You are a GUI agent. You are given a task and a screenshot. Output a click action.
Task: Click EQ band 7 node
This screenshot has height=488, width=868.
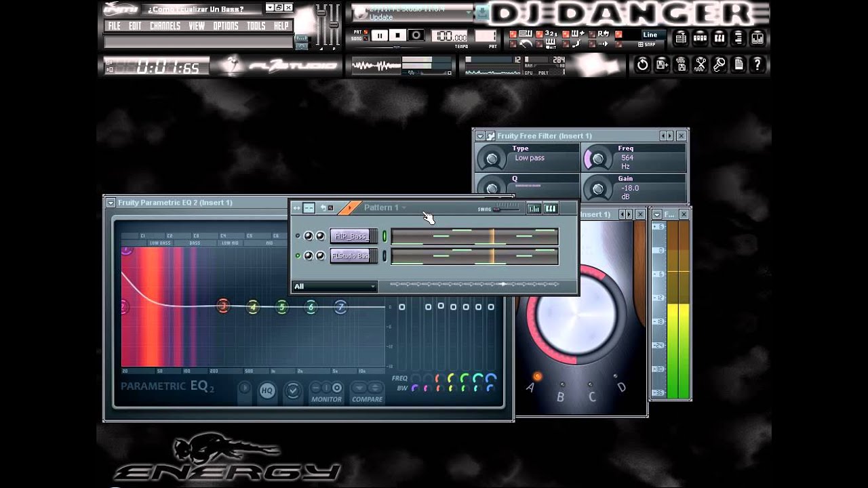341,307
